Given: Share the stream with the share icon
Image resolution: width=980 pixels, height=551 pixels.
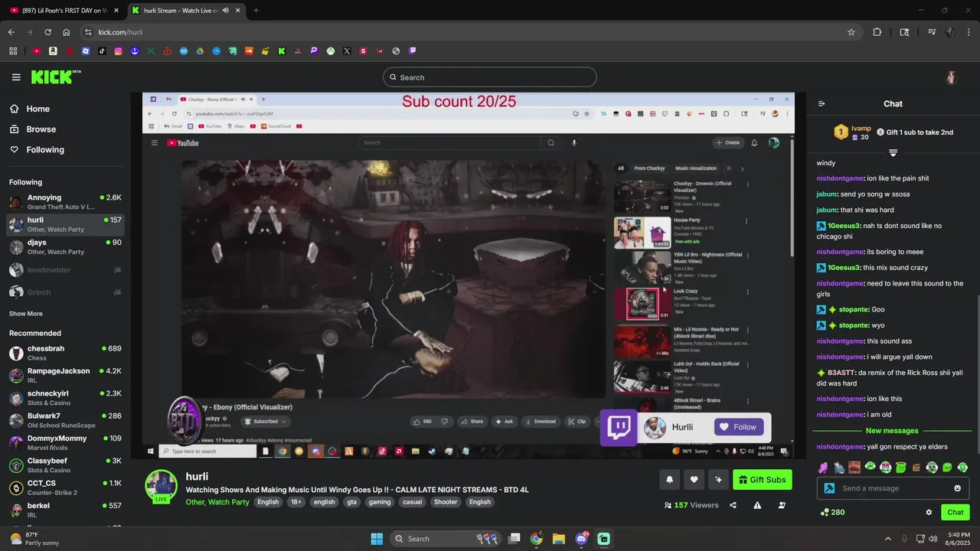Looking at the screenshot, I should (733, 505).
